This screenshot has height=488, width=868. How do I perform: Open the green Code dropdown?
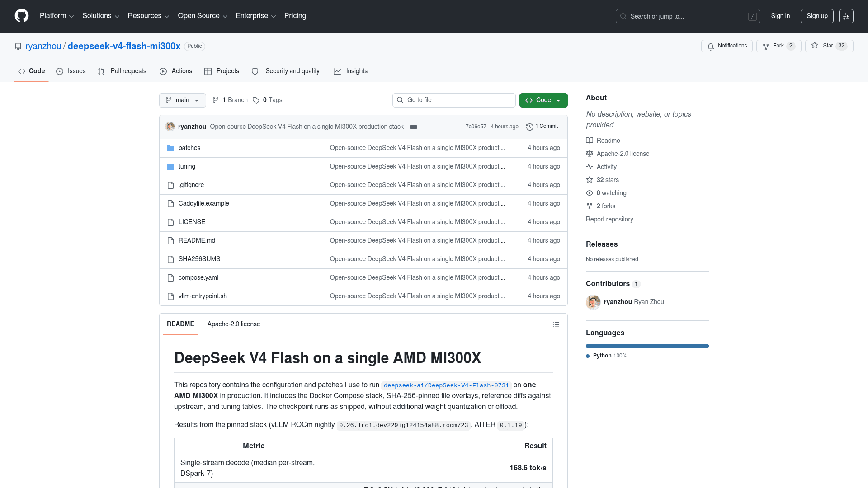(x=543, y=100)
